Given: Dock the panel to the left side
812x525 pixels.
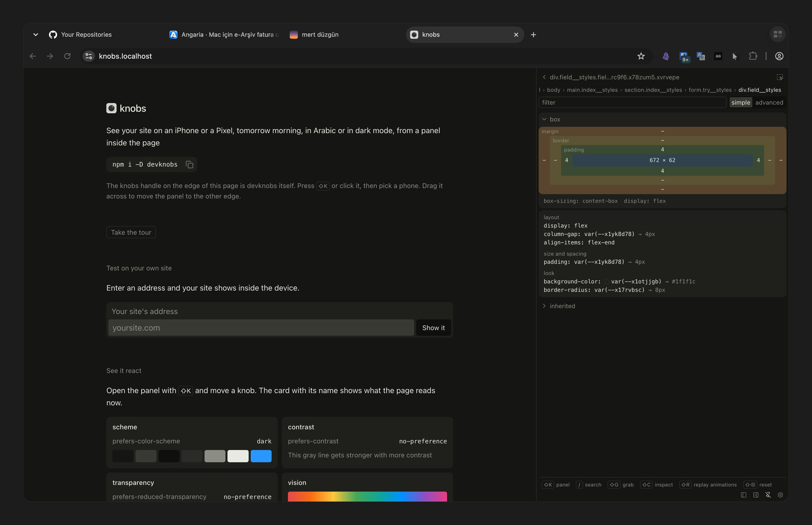Looking at the screenshot, I should [744, 495].
